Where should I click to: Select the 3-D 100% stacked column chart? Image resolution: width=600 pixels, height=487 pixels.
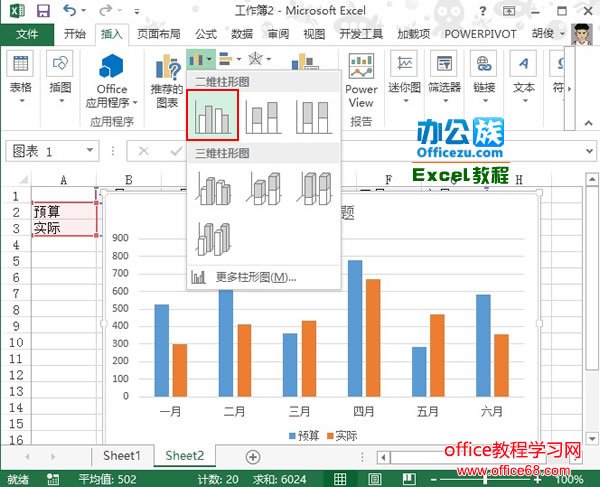[315, 188]
